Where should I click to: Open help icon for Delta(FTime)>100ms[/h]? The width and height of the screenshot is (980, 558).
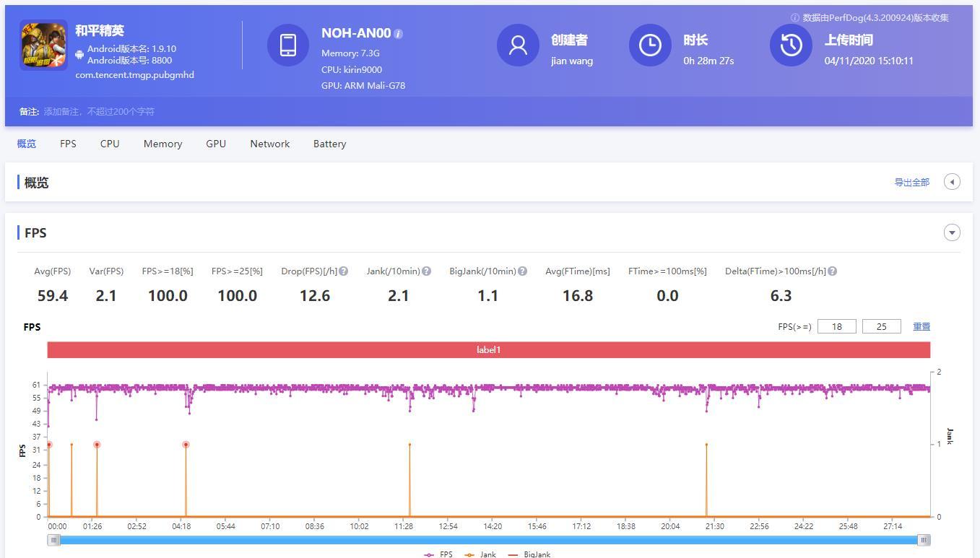(x=833, y=271)
